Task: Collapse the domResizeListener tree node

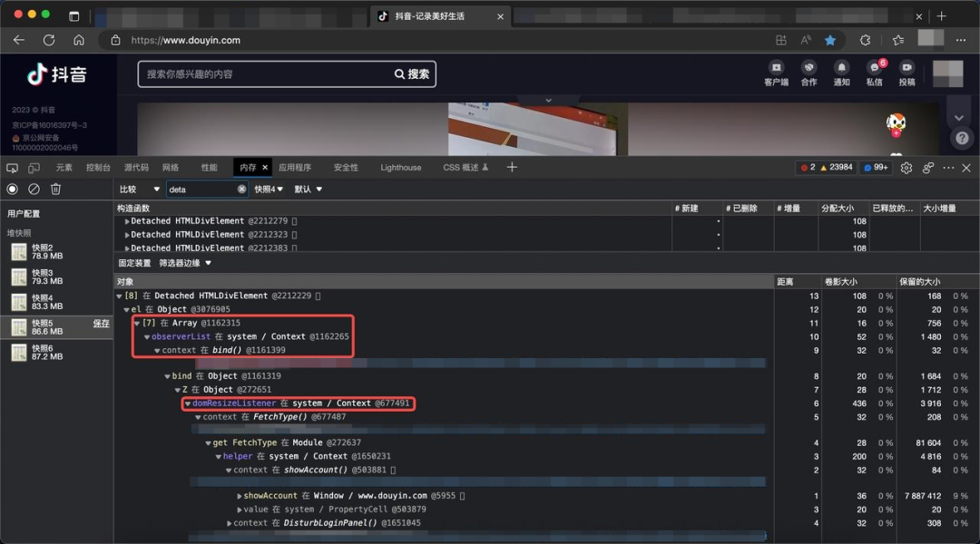Action: tap(188, 403)
